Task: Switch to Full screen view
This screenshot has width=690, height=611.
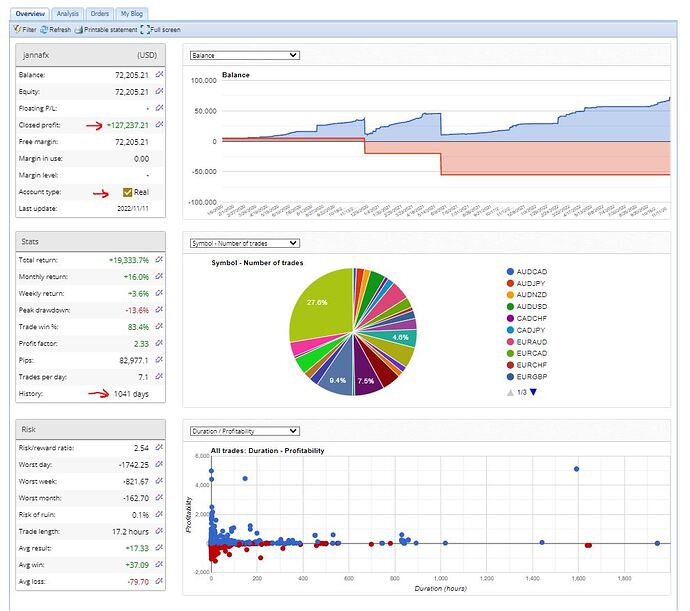Action: (161, 29)
